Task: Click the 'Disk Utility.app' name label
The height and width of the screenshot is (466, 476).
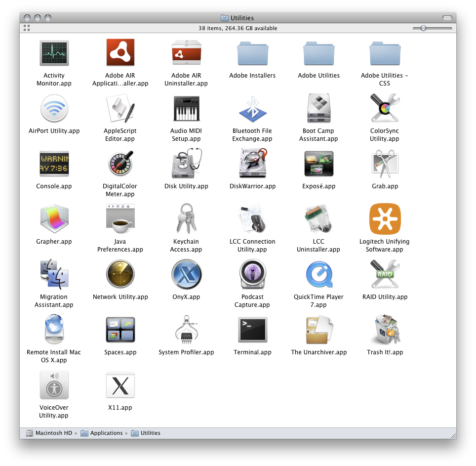Action: [x=186, y=186]
